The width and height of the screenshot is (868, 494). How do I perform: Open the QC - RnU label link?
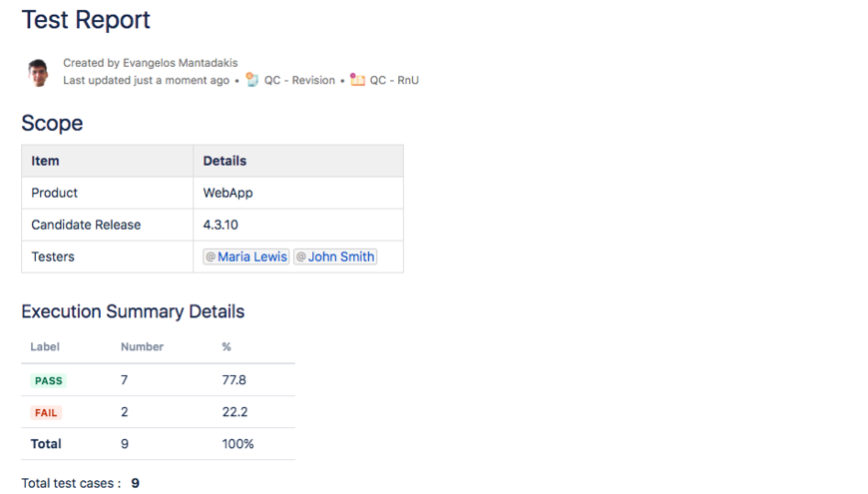coord(394,80)
